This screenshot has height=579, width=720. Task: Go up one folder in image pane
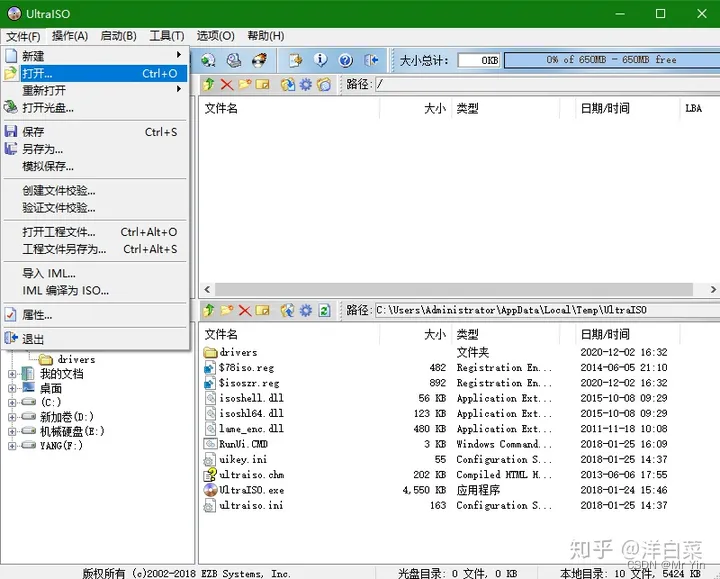[x=209, y=84]
